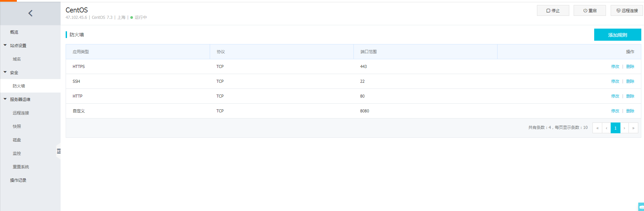Go to last page with » button
Viewport: 644px width, 211px height.
coord(633,128)
